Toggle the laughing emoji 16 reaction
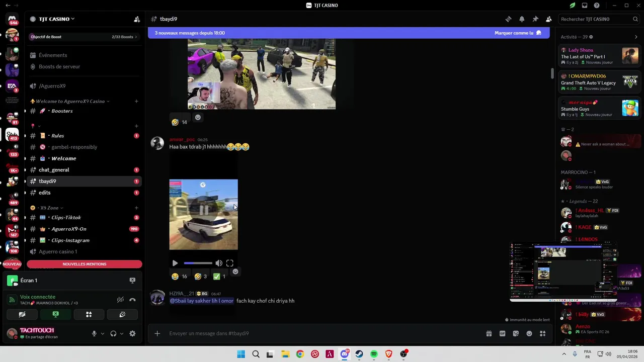The width and height of the screenshot is (644, 362). [179, 276]
